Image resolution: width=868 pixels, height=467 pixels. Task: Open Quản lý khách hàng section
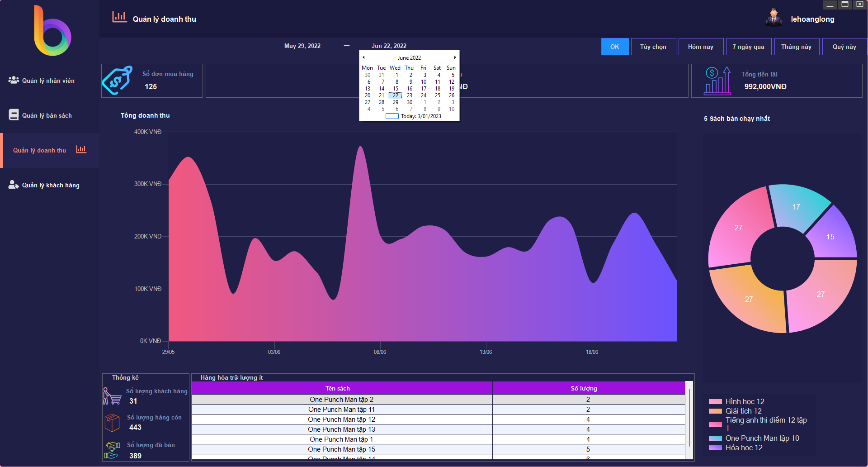[51, 185]
